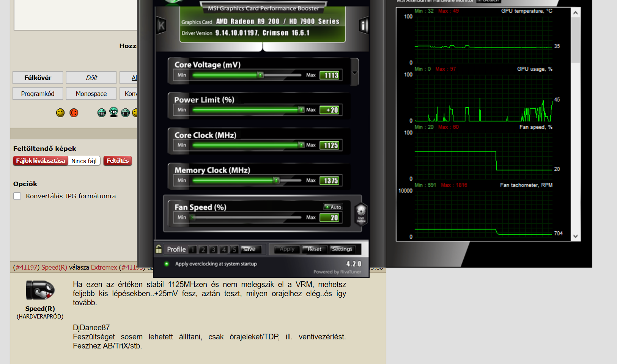Click the Core Voltage slider handle

pos(260,75)
